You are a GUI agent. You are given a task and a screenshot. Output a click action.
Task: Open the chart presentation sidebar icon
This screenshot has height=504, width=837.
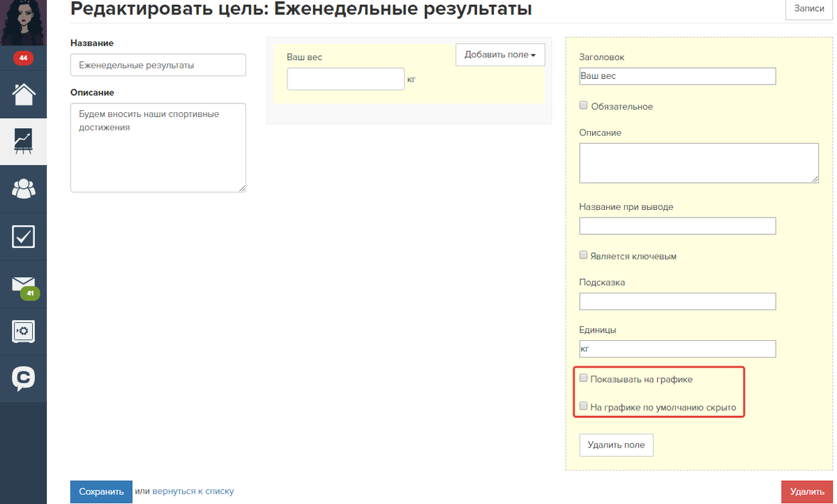click(23, 142)
